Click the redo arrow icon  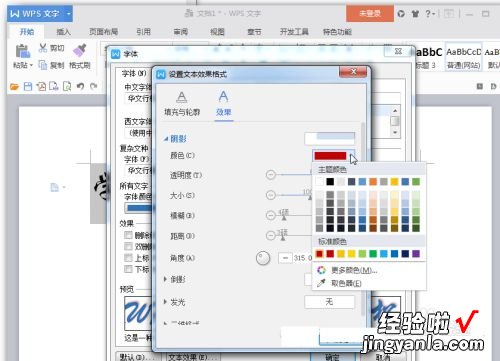click(94, 86)
